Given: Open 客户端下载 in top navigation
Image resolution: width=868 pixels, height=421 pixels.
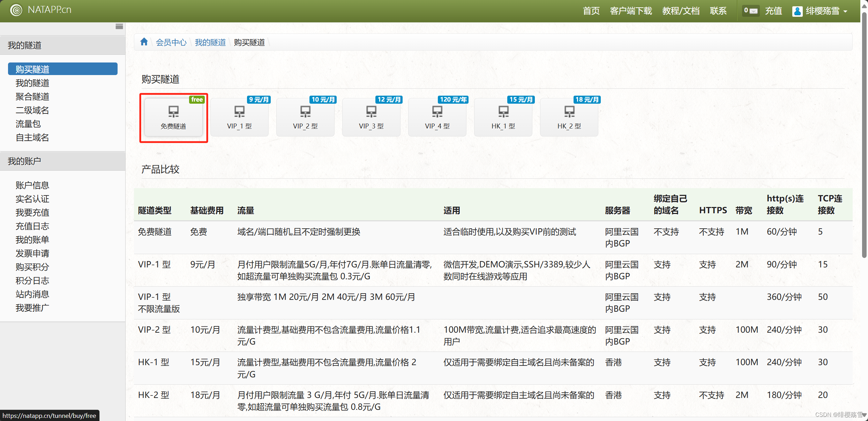Looking at the screenshot, I should click(x=631, y=11).
